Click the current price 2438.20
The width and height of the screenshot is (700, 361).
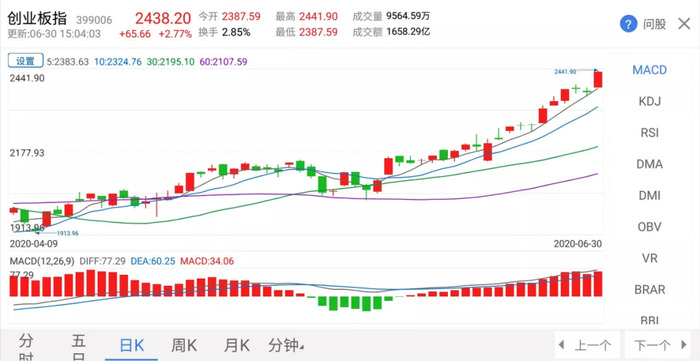(x=163, y=18)
